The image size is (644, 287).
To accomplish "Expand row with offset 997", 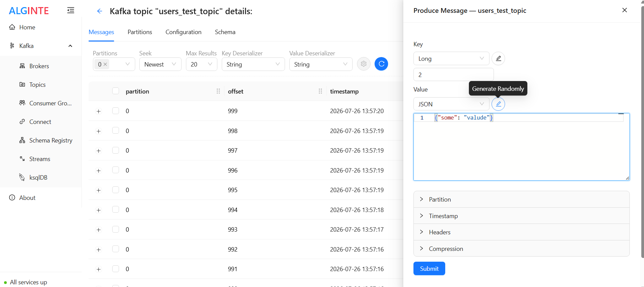I will point(98,151).
